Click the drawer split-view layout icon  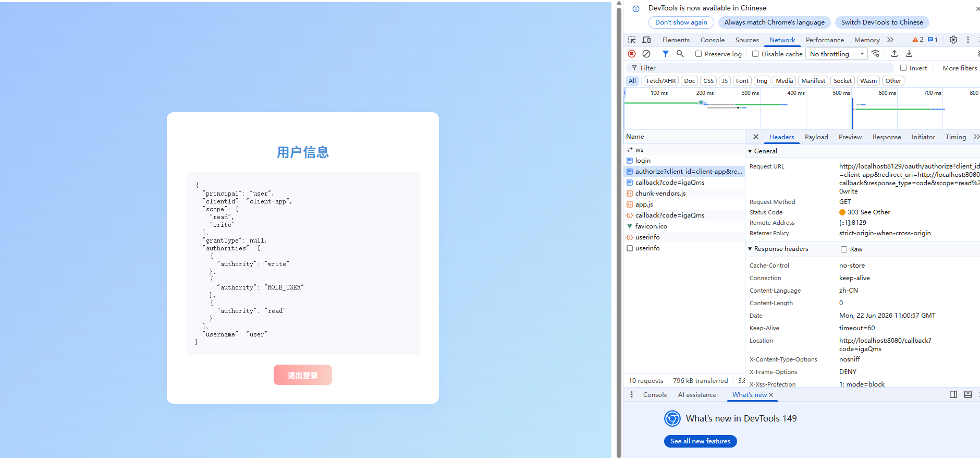coord(953,395)
